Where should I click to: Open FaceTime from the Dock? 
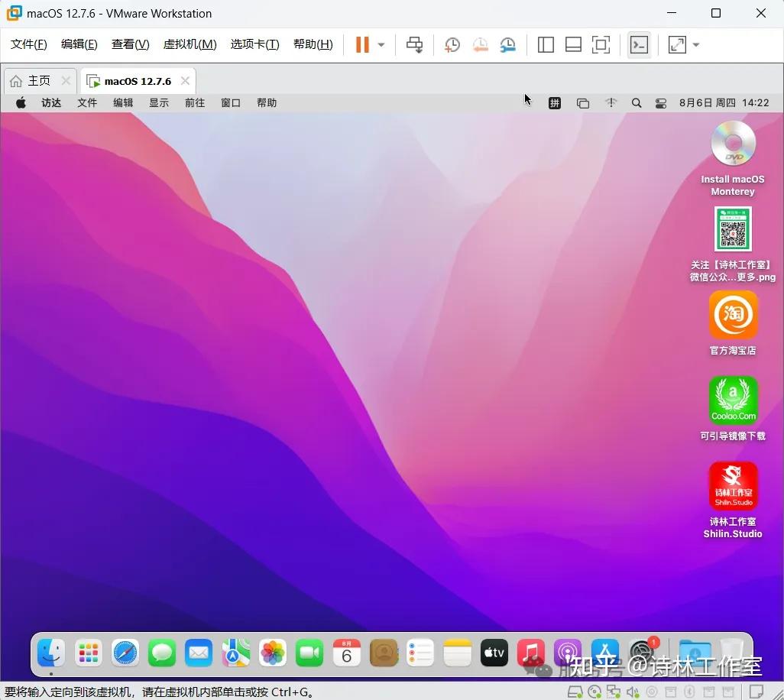click(309, 653)
